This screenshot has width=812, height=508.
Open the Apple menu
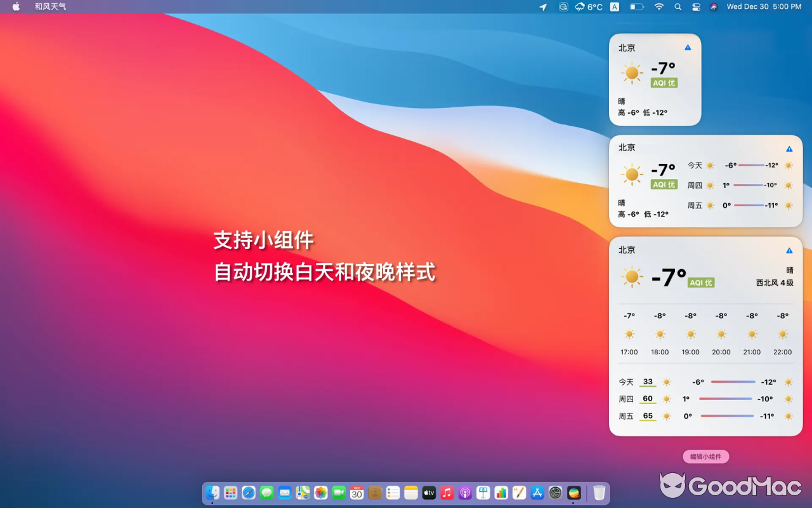[x=15, y=7]
